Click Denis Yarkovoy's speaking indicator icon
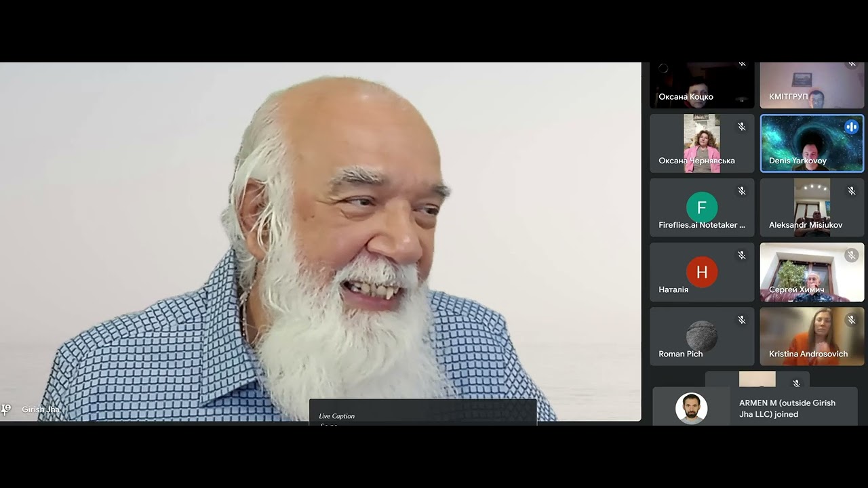Screen dimensions: 868x488 pos(851,127)
